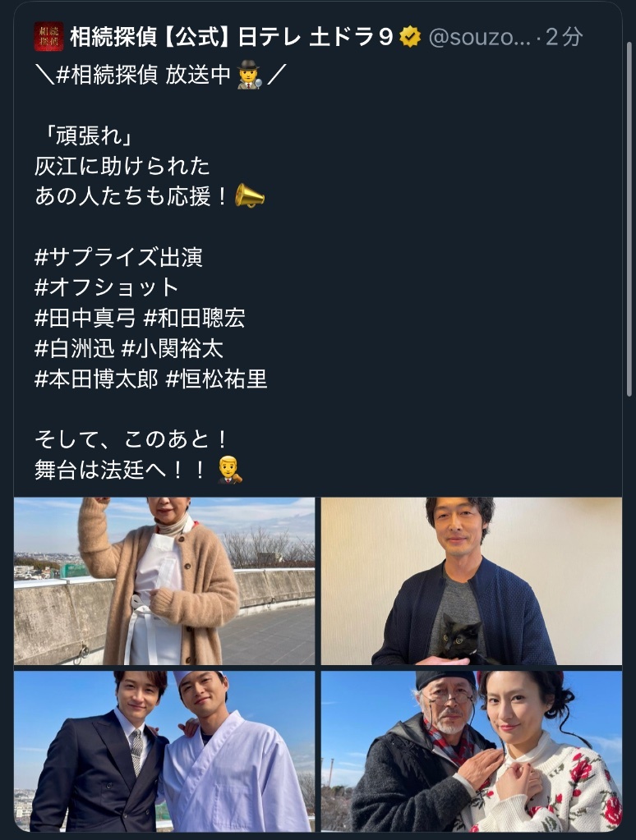The image size is (636, 840).
Task: Click the vertical scrollbar thumb on right
Action: (629, 218)
